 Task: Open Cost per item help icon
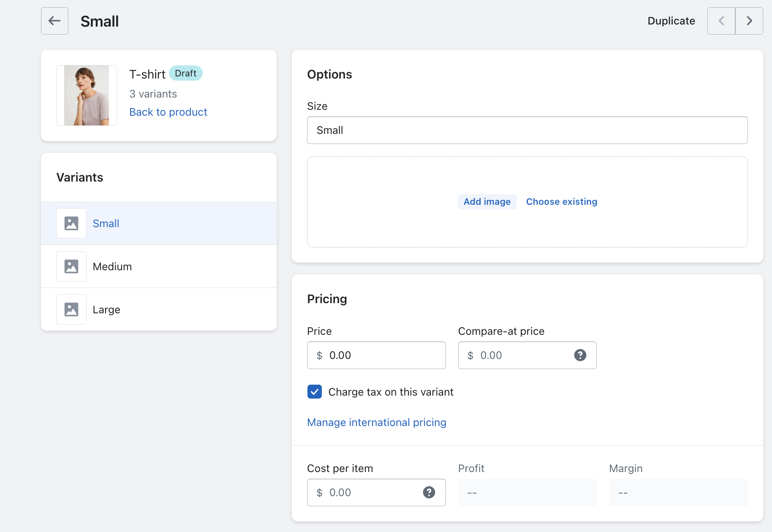[429, 492]
